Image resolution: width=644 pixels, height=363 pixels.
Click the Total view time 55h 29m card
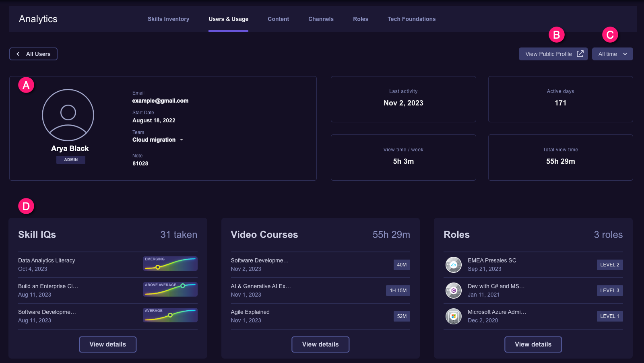coord(560,157)
